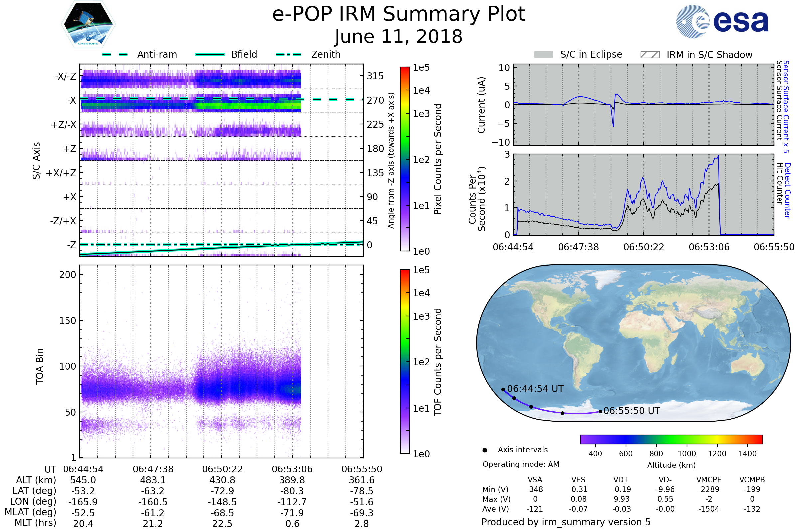Viewport: 798px width, 532px height.
Task: Click the e-POP IRM Summary Plot title
Action: tap(399, 14)
